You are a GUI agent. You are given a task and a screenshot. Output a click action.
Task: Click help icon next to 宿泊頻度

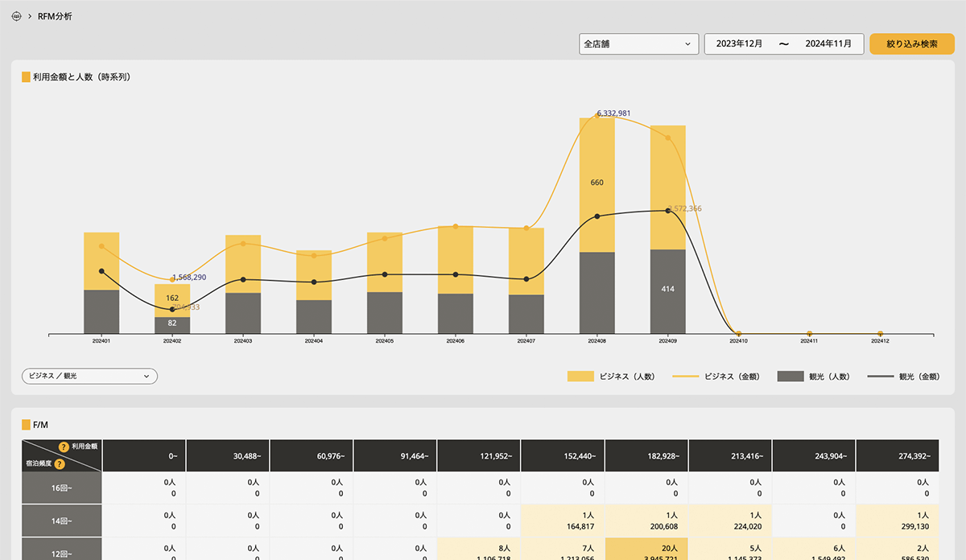point(59,463)
